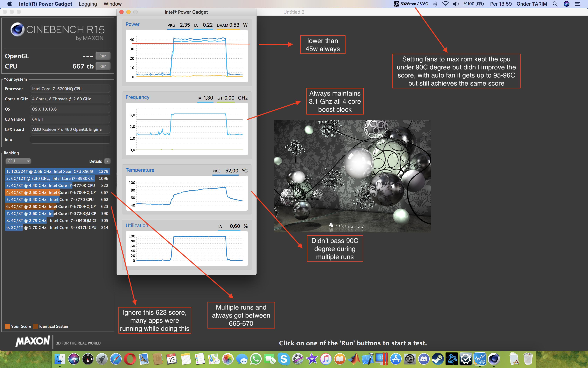Select ranking row 5 Core i7-3770
Image resolution: width=588 pixels, height=368 pixels.
[58, 200]
